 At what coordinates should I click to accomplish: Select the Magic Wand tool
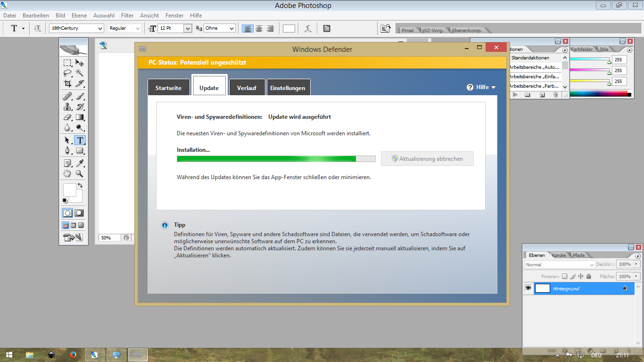click(80, 73)
